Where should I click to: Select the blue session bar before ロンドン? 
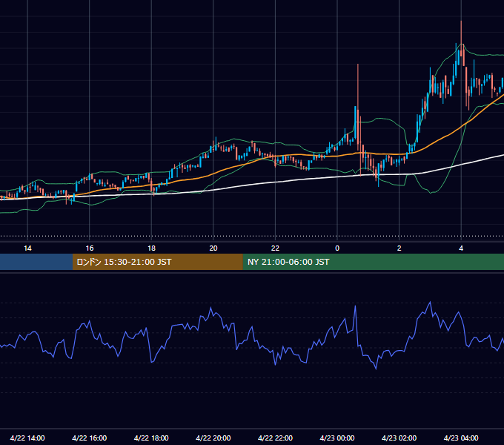(36, 262)
